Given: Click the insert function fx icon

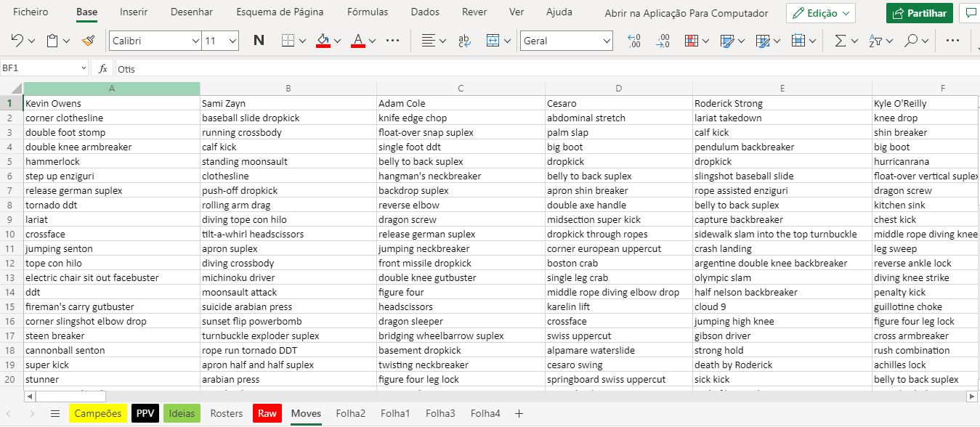Looking at the screenshot, I should (103, 69).
